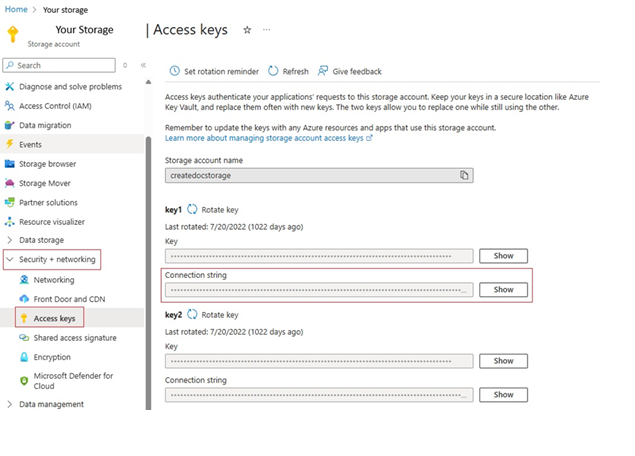Click the storage account key icon
The width and height of the screenshot is (635, 456).
(x=13, y=34)
